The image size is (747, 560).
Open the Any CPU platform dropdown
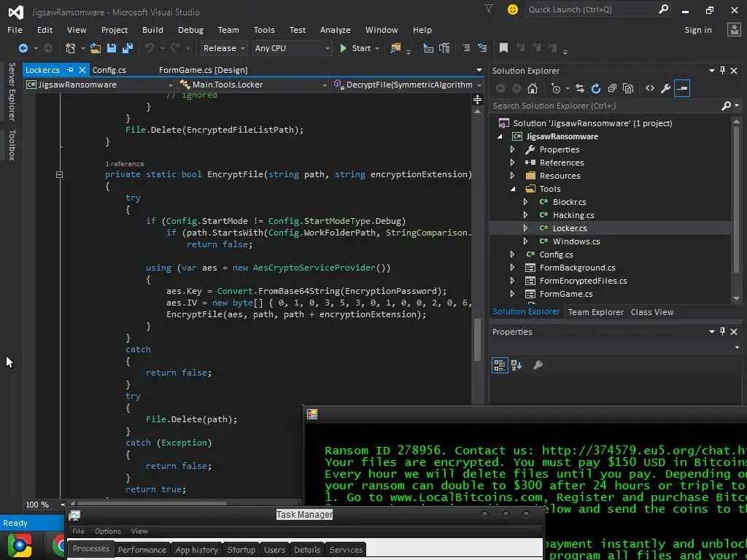[292, 48]
